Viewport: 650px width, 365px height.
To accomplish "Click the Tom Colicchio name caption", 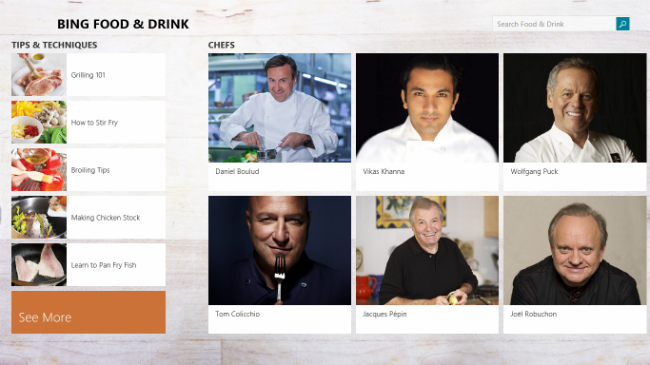I will point(238,314).
